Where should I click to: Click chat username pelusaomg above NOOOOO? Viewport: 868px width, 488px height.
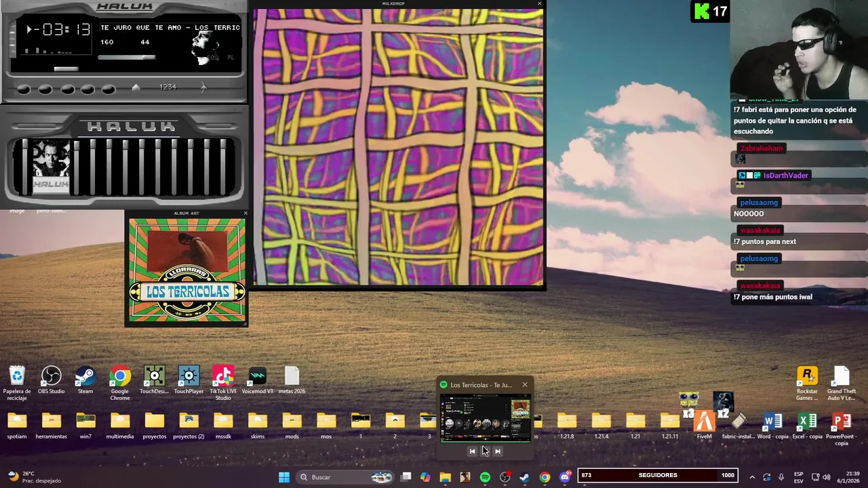coord(759,203)
